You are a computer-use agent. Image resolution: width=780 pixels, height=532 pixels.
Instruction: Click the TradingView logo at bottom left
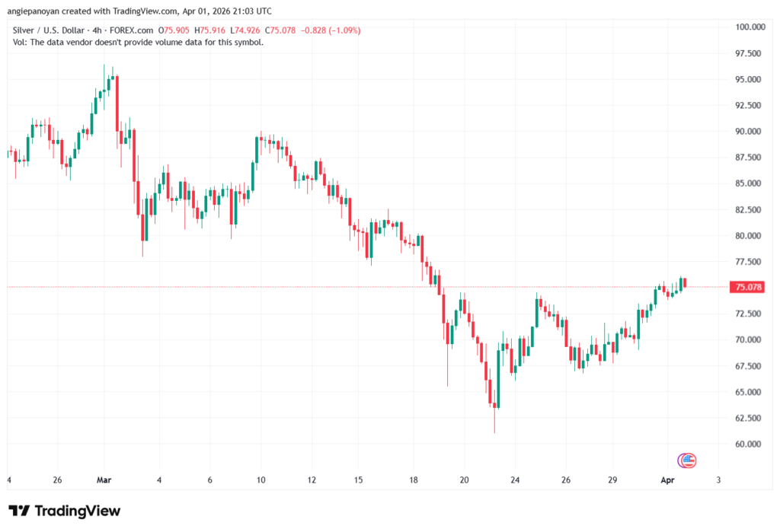pyautogui.click(x=65, y=511)
